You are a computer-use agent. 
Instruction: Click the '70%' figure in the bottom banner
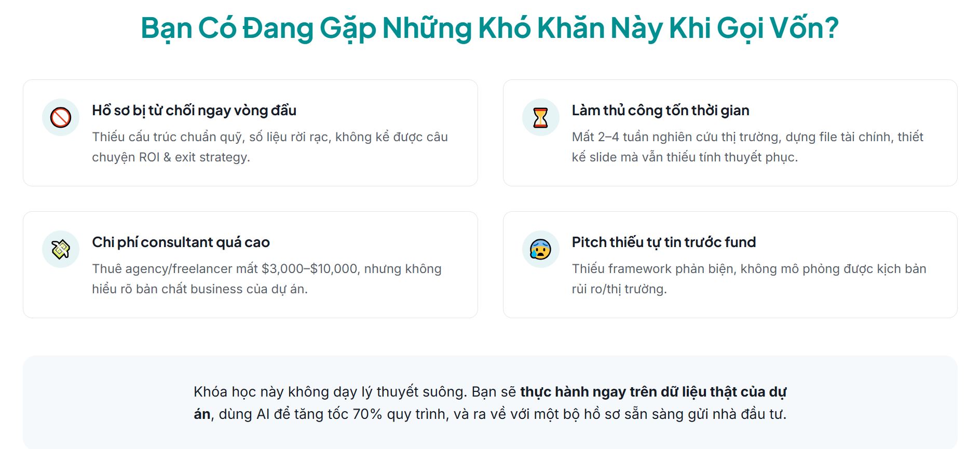pyautogui.click(x=367, y=414)
